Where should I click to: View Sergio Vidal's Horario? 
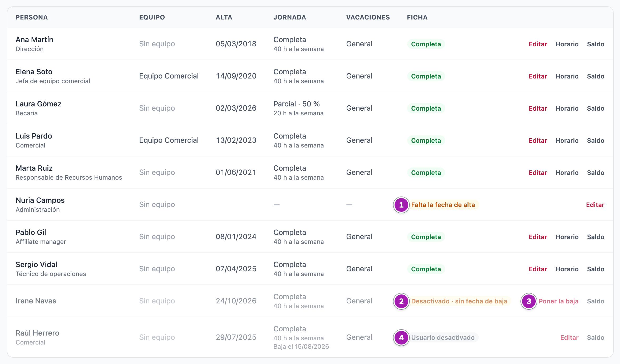567,269
